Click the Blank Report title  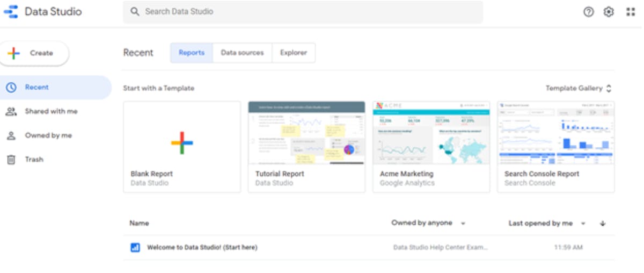(152, 174)
